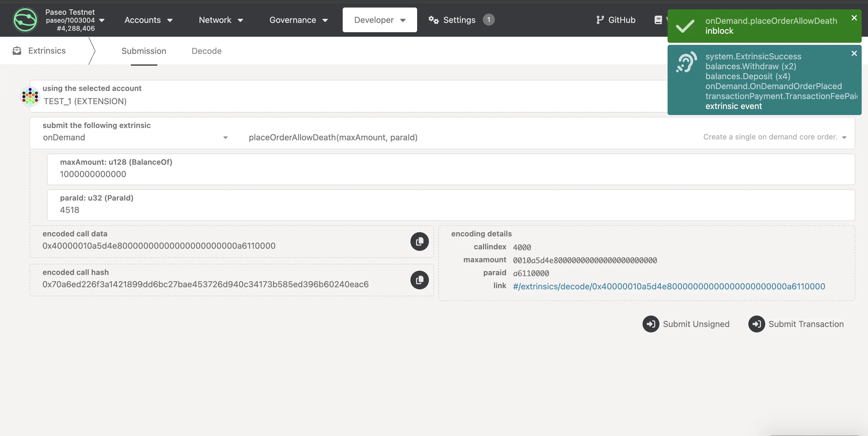The width and height of the screenshot is (868, 436).
Task: Click the GitHub branch icon
Action: 600,20
